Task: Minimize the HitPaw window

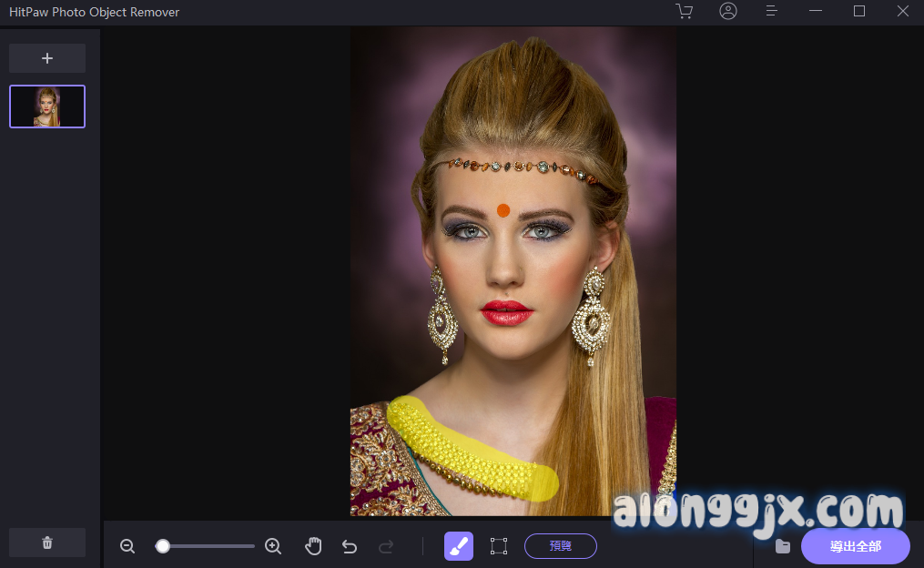Action: click(815, 12)
